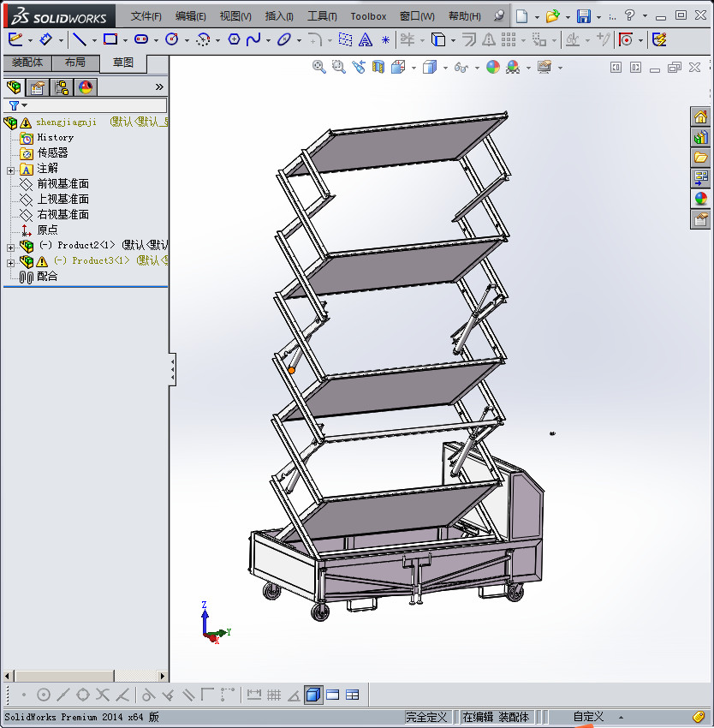Click the sketch Text tool

pyautogui.click(x=366, y=39)
